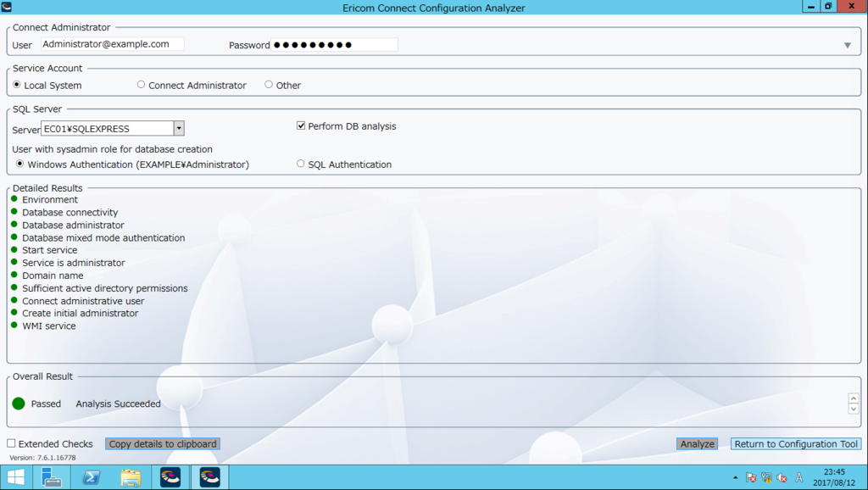
Task: Click 'Analysis Succeeded' result text
Action: (118, 404)
